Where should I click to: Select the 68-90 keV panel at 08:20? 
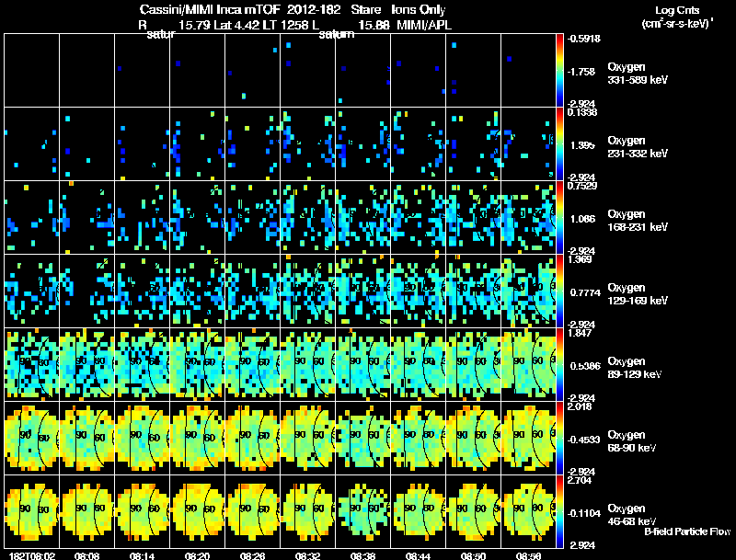197,438
